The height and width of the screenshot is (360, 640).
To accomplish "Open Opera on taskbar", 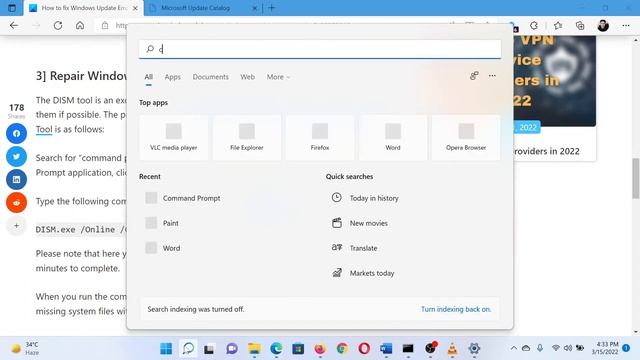I will coord(364,349).
